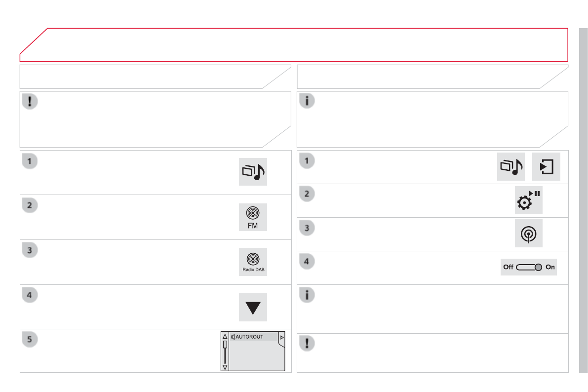Choose the Radio DAB icon
This screenshot has width=588, height=392.
point(253,262)
